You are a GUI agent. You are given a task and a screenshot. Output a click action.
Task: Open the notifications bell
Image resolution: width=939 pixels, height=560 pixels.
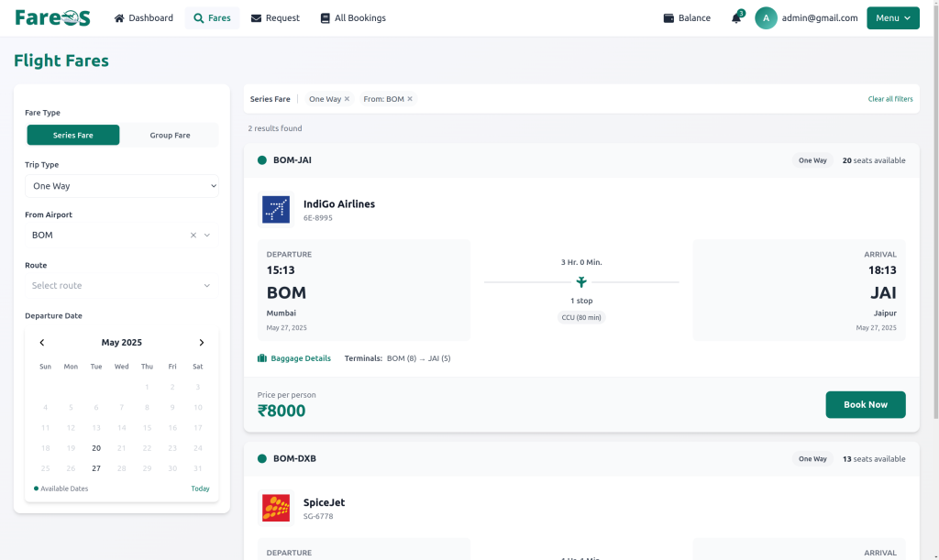(736, 18)
